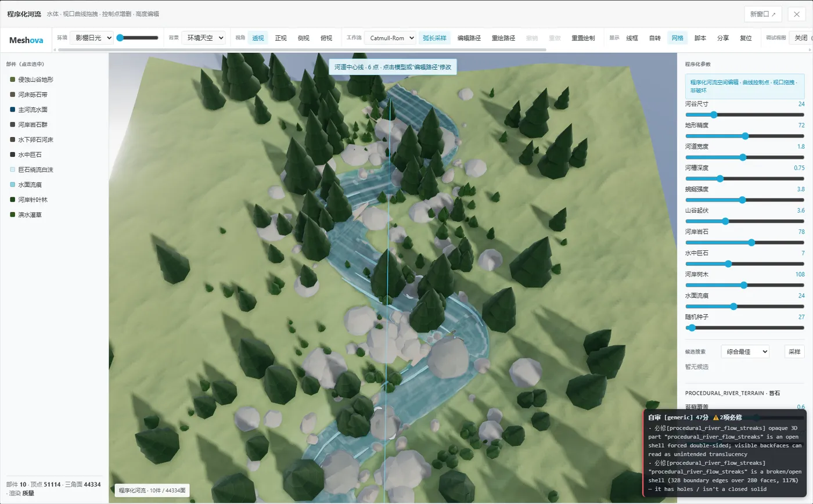The width and height of the screenshot is (813, 504).
Task: Switch to 正视 front view
Action: coord(281,38)
